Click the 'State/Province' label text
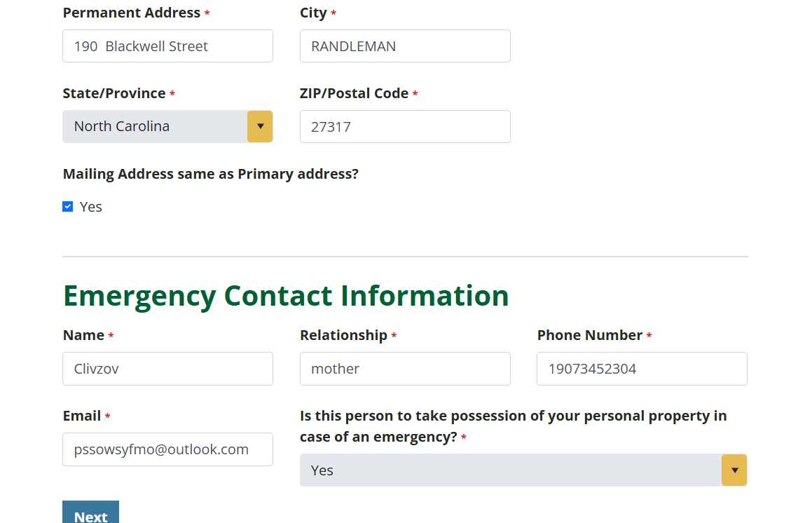Screen dimensions: 812x523 pyautogui.click(x=114, y=93)
